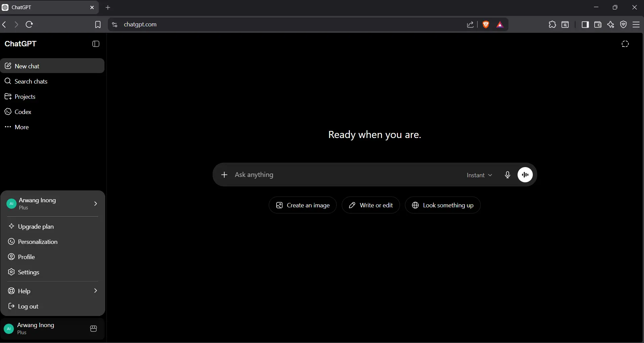Click the ChatGPT logo title in sidebar

(x=21, y=44)
